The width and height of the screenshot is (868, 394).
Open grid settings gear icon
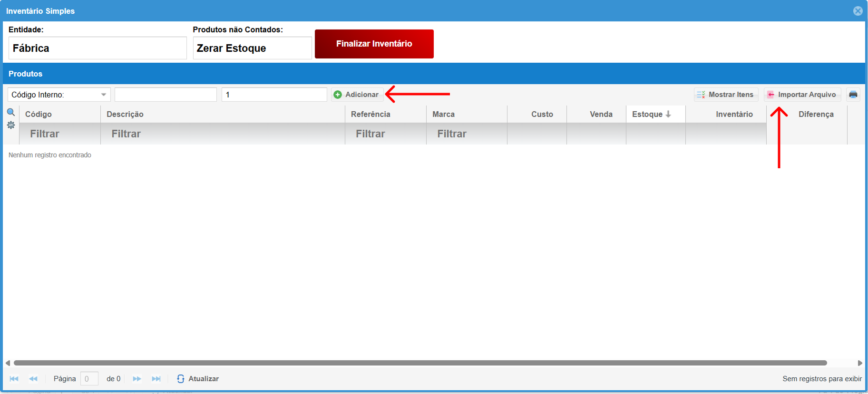(11, 125)
